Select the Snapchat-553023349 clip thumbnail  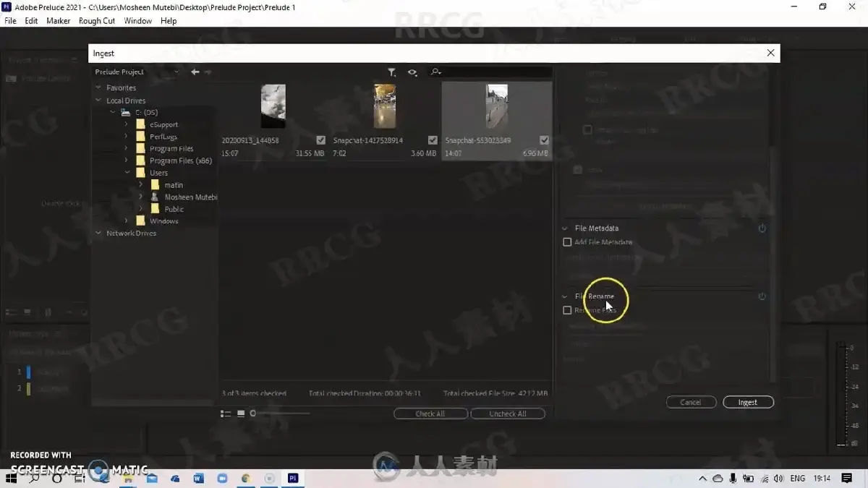coord(497,106)
